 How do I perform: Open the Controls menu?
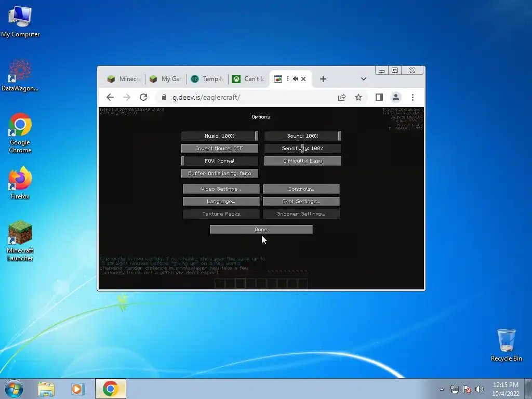(x=301, y=189)
